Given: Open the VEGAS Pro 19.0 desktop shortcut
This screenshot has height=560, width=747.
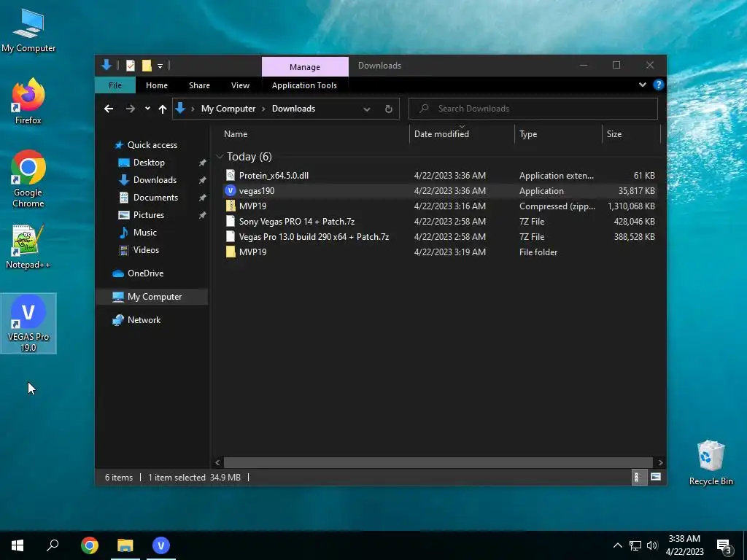Looking at the screenshot, I should 28,323.
